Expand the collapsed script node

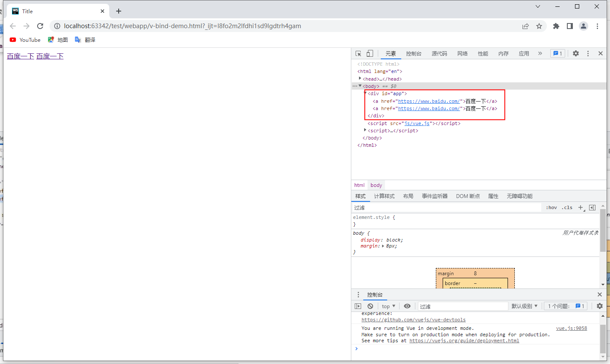coord(365,130)
